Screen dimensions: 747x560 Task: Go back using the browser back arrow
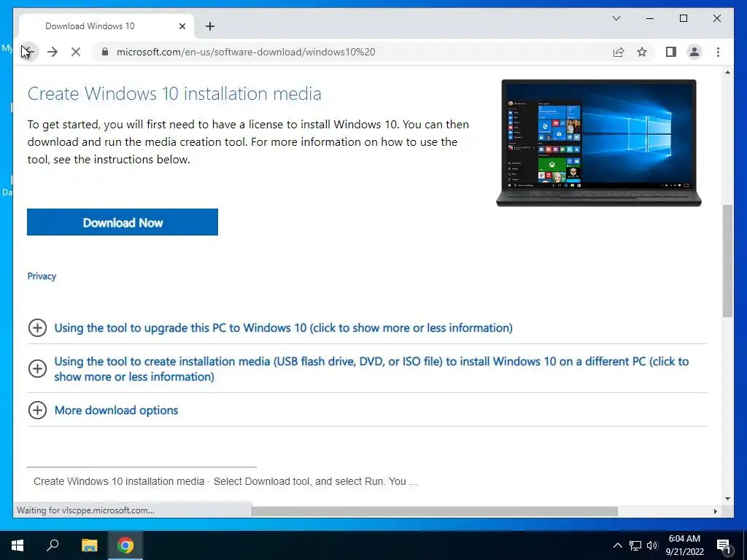28,52
